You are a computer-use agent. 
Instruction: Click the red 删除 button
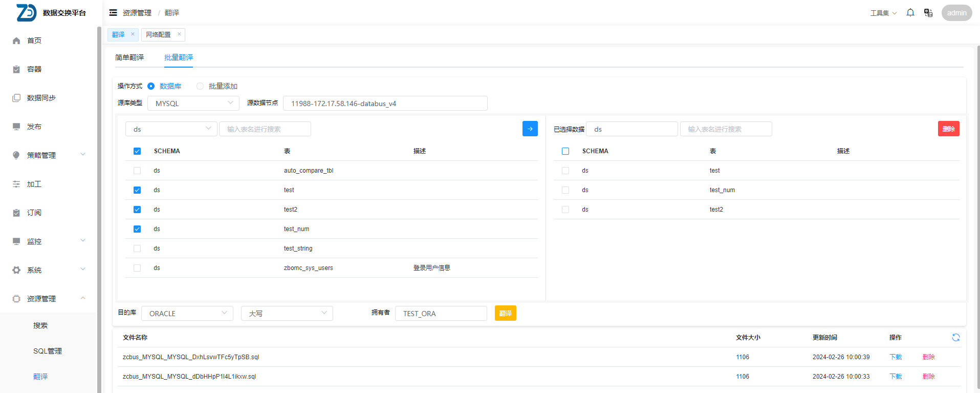click(x=948, y=129)
